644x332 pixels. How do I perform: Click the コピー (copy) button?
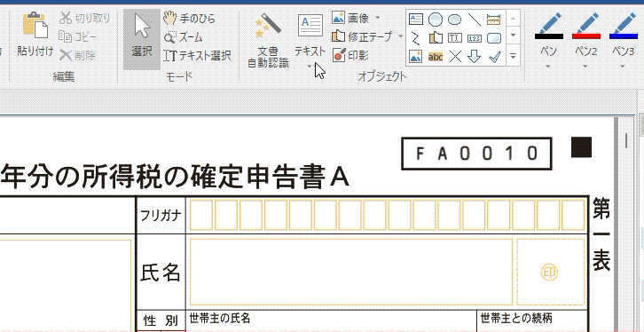(x=77, y=36)
